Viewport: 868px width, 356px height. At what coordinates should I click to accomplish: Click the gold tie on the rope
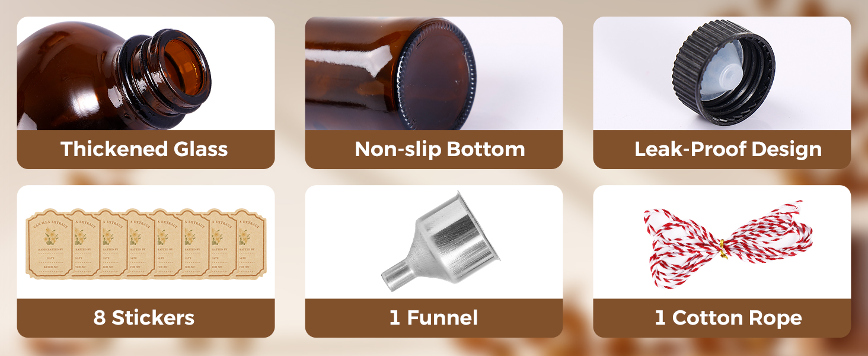click(x=722, y=245)
